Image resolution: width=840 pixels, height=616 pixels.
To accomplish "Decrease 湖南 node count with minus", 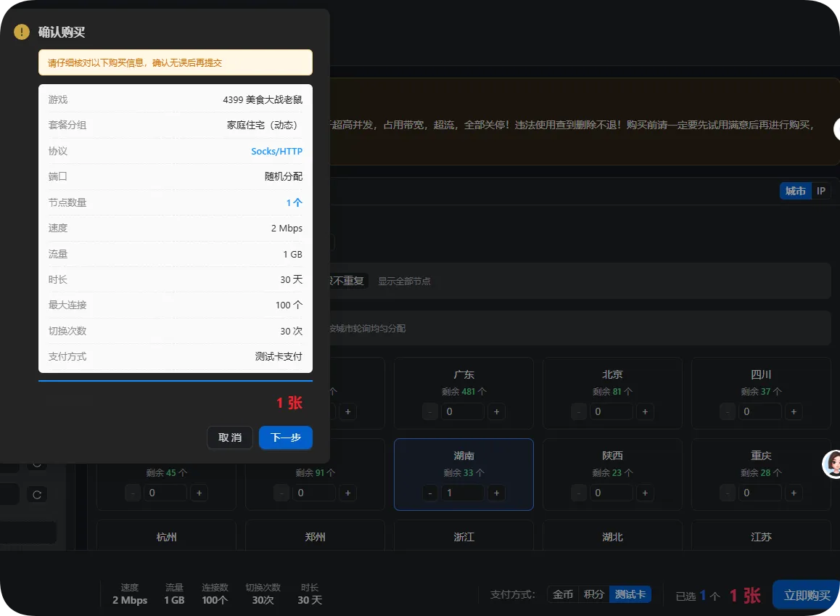I will tap(430, 493).
